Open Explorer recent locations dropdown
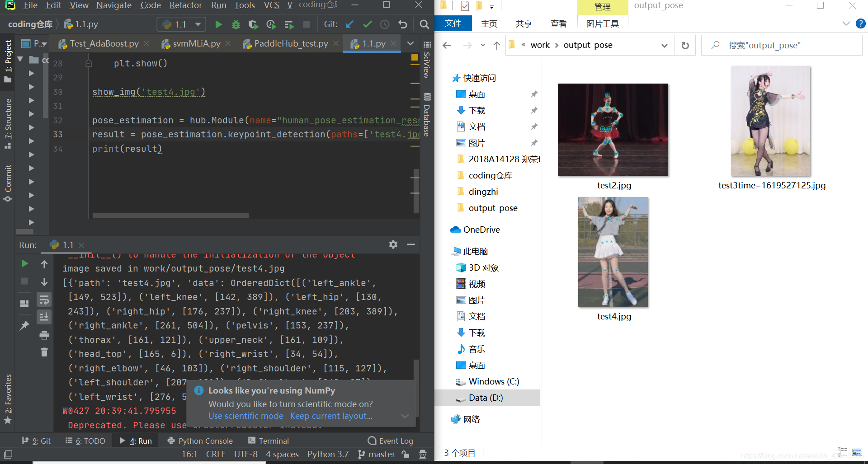The width and height of the screenshot is (868, 464). [x=483, y=45]
